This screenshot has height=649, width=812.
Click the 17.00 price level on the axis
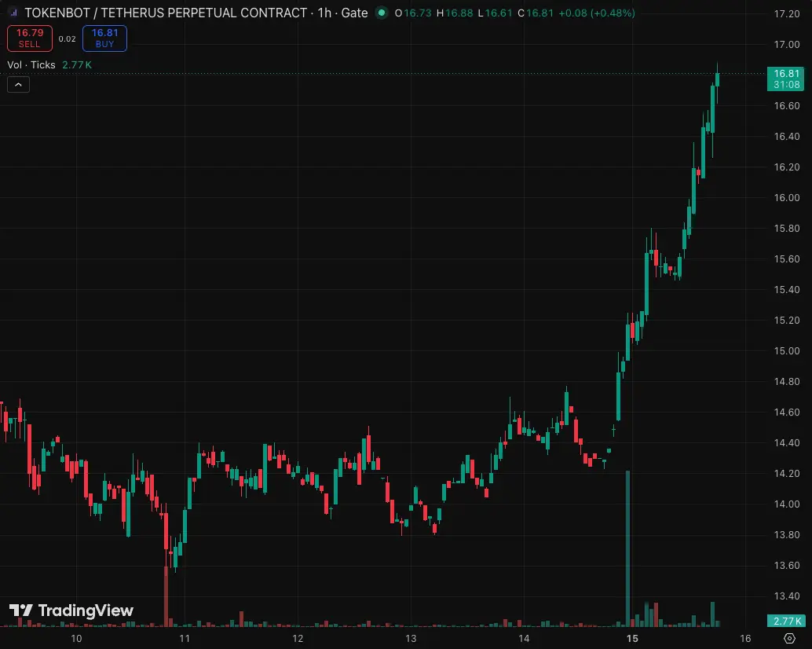[787, 45]
